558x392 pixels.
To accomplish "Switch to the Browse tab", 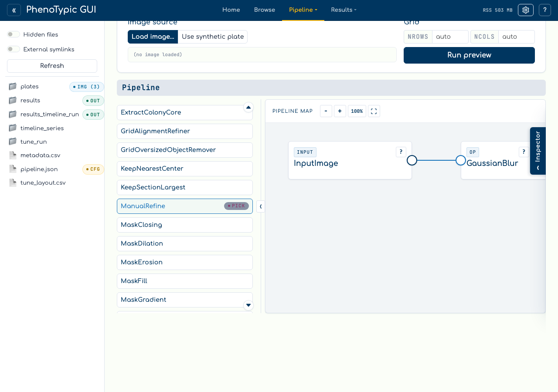I will (265, 10).
